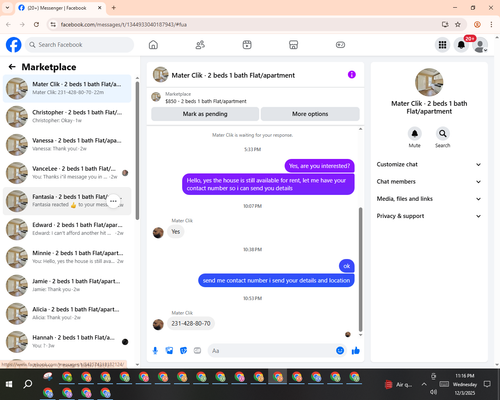This screenshot has width=500, height=400.
Task: Open Windows taskbar search
Action: 28,384
